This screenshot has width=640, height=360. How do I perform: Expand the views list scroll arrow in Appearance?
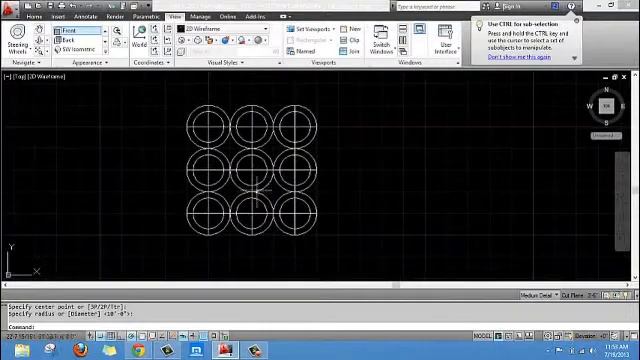[105, 51]
